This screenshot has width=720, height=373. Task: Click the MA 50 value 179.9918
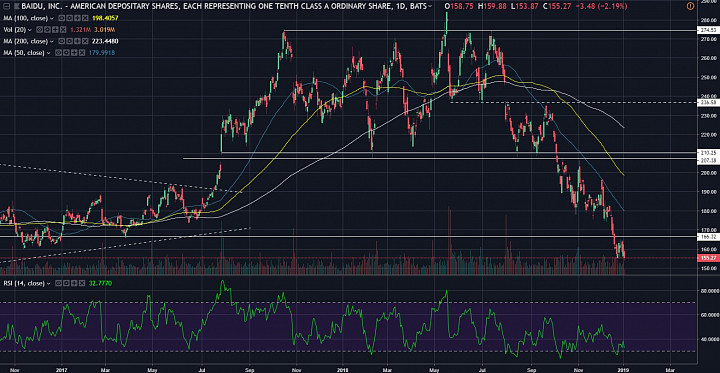102,53
